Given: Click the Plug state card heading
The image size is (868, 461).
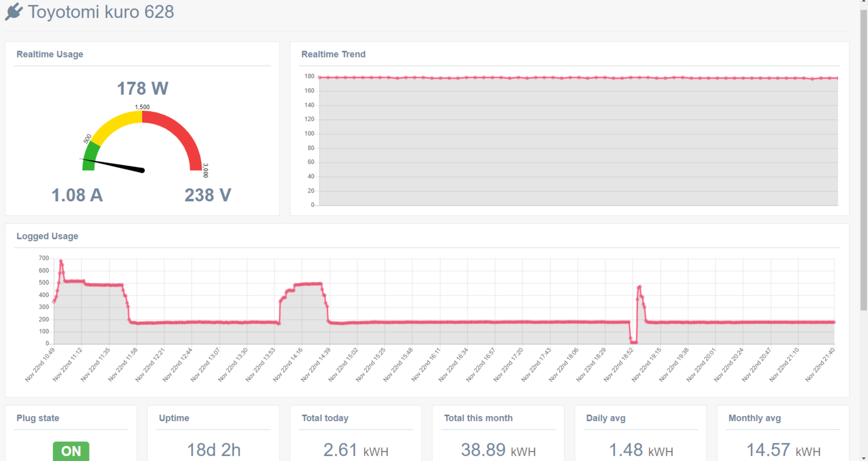Looking at the screenshot, I should tap(38, 418).
